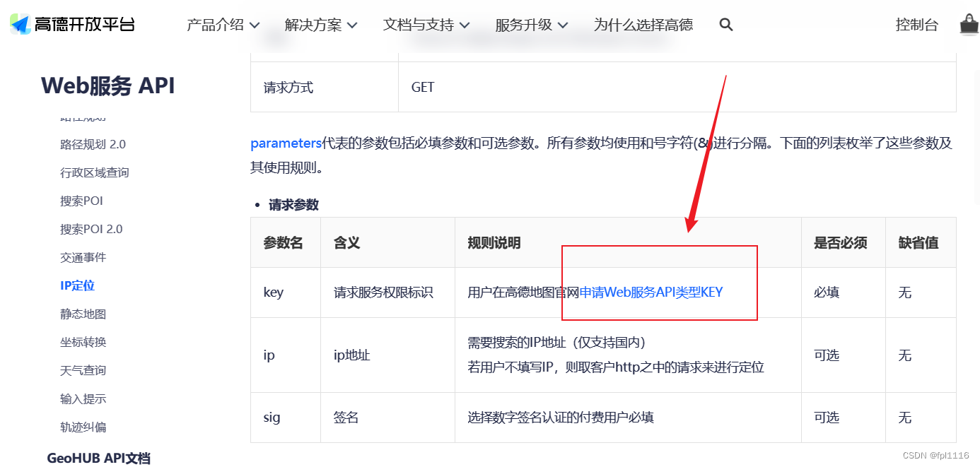This screenshot has width=980, height=467.
Task: Click the Web服务 API sidebar heading
Action: pos(107,85)
